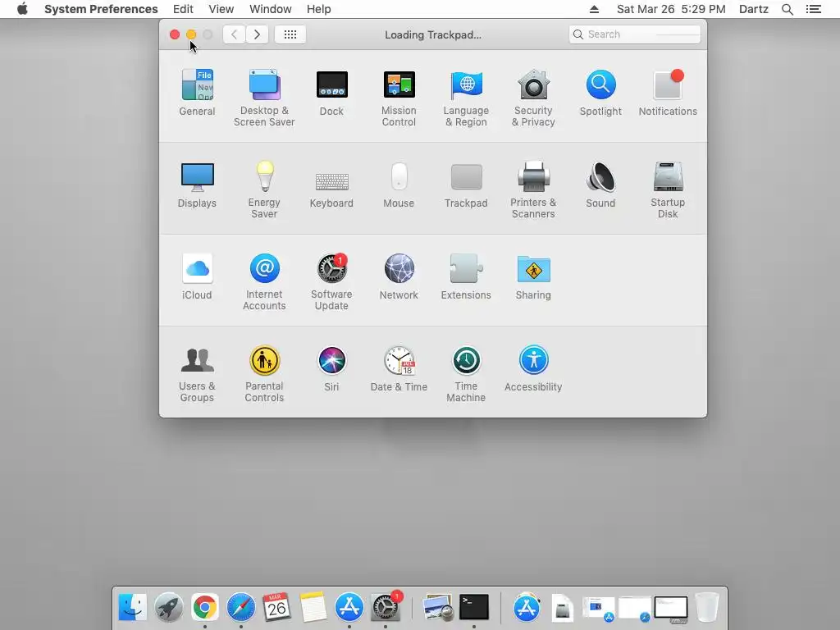Open Notes from the Dock
Viewport: 840px width, 630px height.
click(313, 608)
